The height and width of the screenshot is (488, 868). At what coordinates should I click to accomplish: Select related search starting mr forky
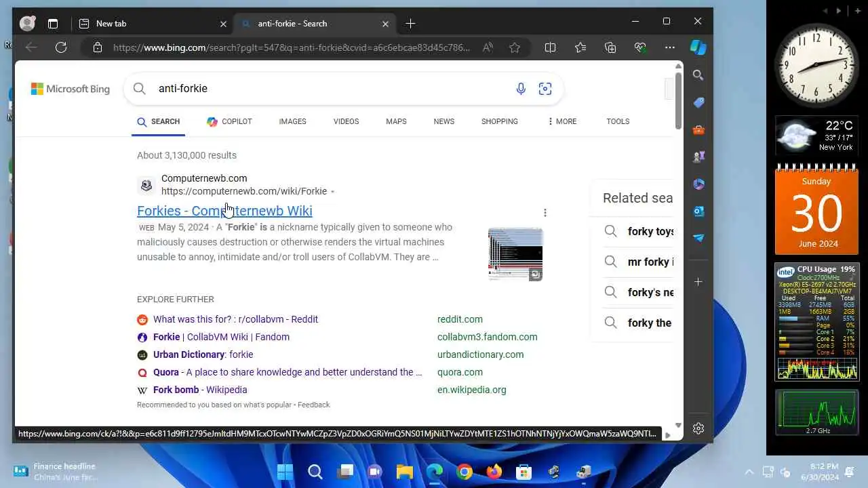639,262
